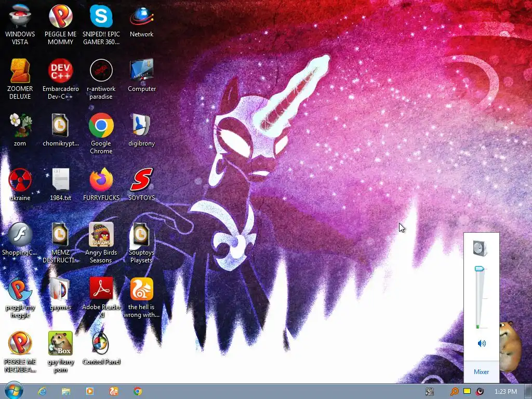Click the 1:23 PM system clock

(506, 392)
